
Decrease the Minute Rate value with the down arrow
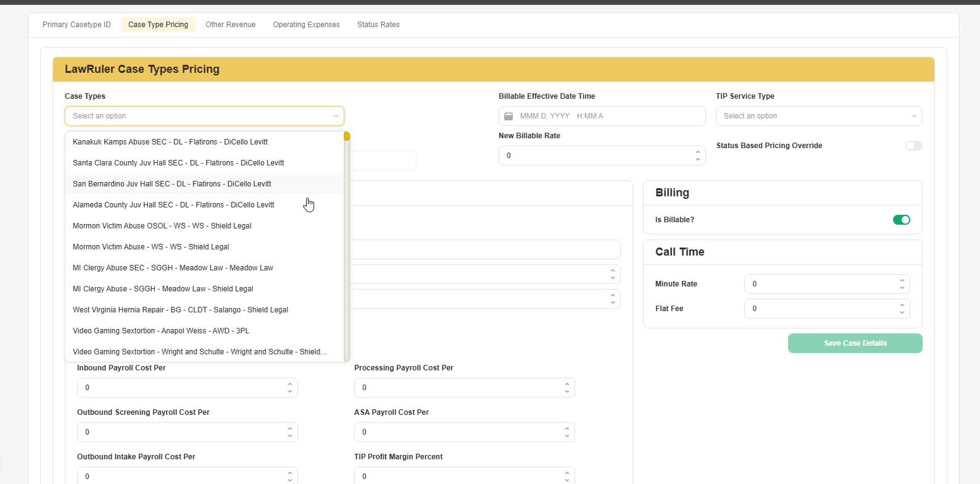902,288
